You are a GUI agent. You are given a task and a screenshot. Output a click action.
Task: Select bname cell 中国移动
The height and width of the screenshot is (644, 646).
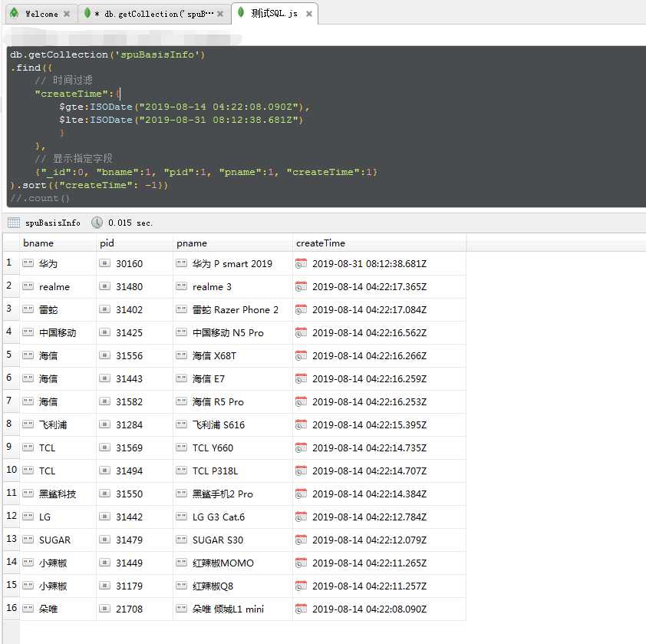[x=58, y=332]
